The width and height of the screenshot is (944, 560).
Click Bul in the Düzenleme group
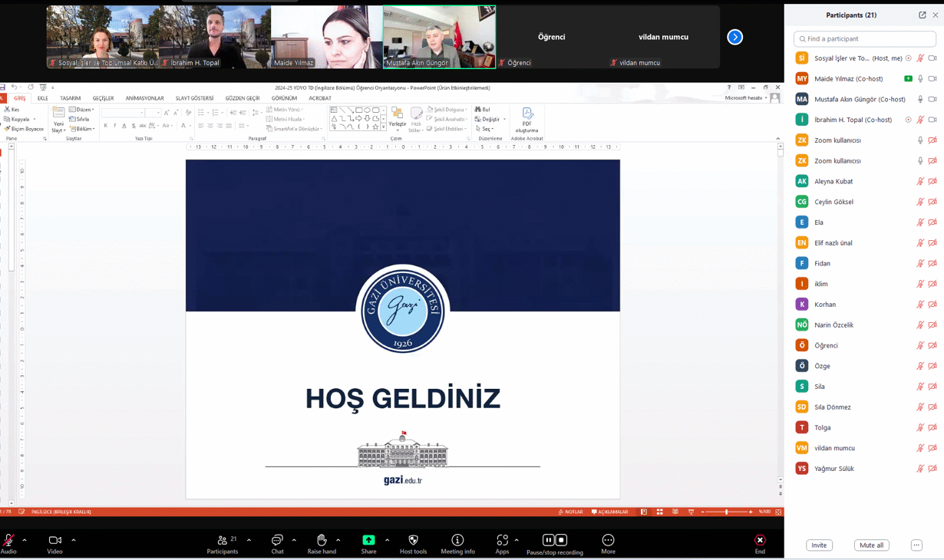click(x=483, y=110)
